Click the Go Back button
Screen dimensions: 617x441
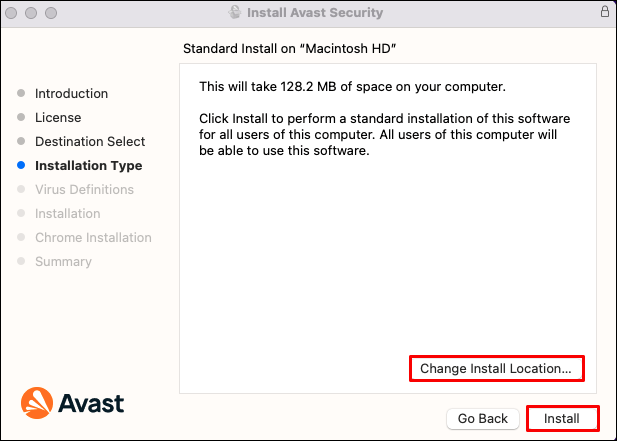point(482,418)
